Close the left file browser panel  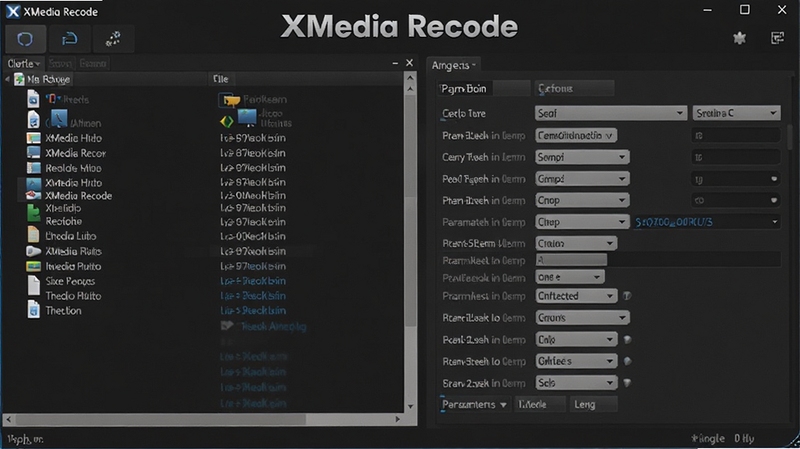click(x=409, y=63)
